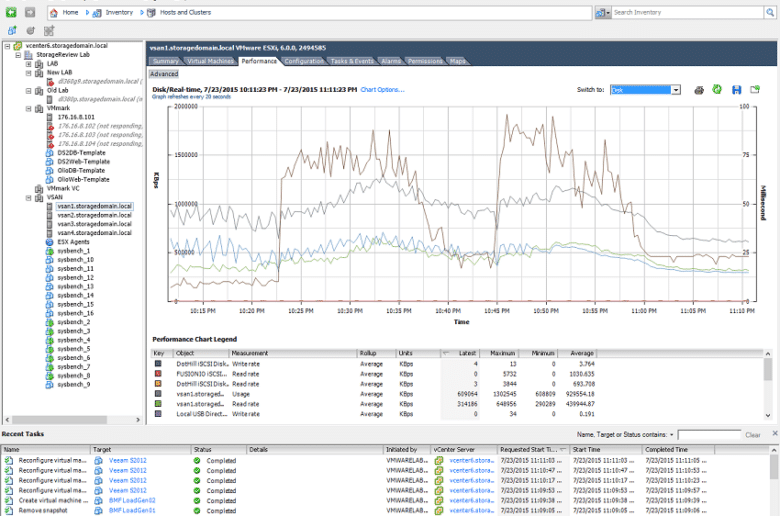The width and height of the screenshot is (780, 516).
Task: Open BMF LoadGen01 task target link
Action: click(132, 511)
